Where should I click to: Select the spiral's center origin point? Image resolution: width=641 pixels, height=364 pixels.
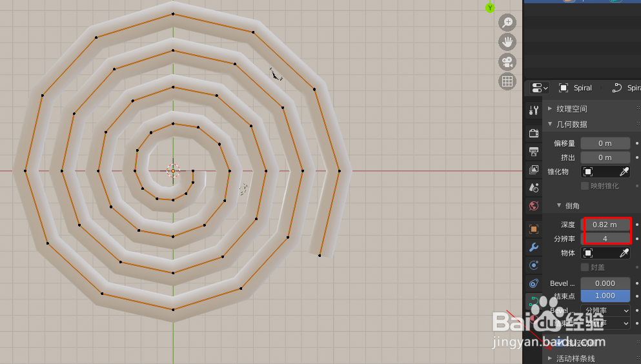coord(174,171)
